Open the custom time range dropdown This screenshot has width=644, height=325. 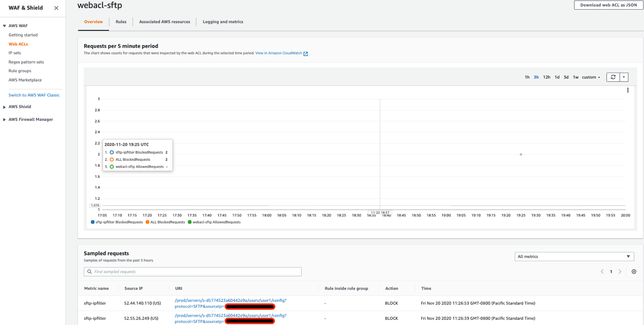pyautogui.click(x=589, y=77)
